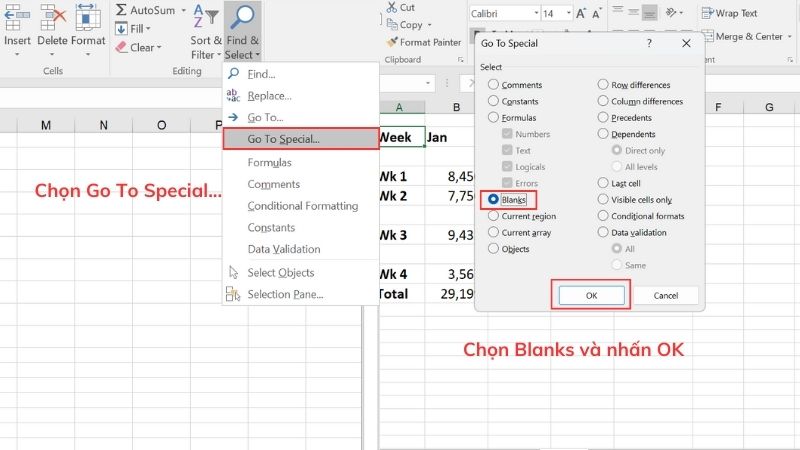Click the Find & Select magnifier icon
The image size is (800, 450).
(242, 17)
